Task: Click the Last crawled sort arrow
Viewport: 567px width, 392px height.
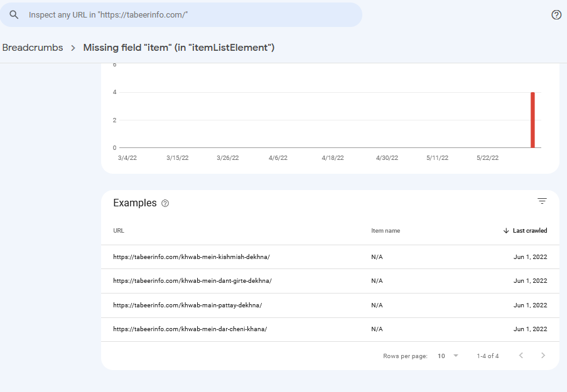Action: pos(506,231)
